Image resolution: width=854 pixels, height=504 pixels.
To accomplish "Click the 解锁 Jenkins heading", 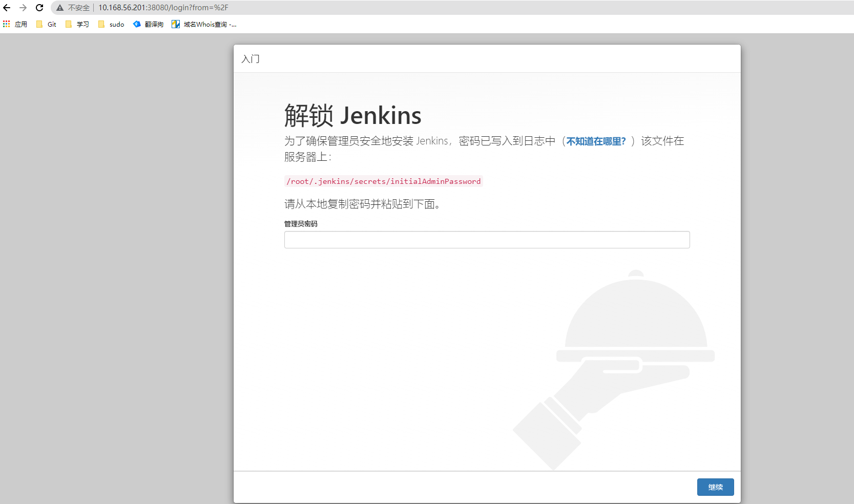I will pos(353,115).
